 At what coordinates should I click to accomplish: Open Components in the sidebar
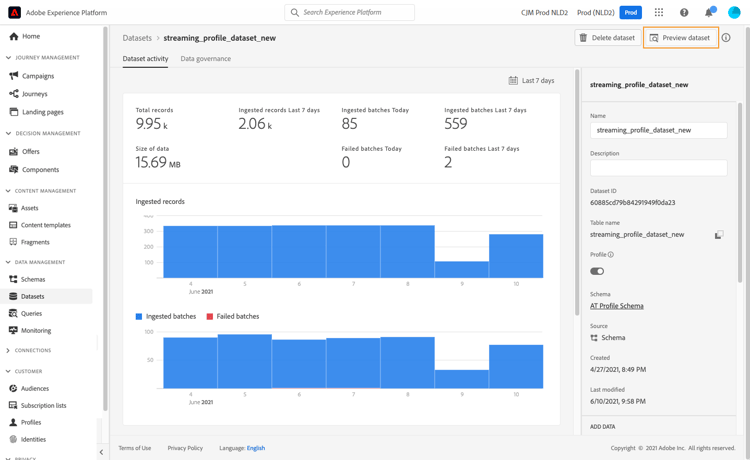34,170
